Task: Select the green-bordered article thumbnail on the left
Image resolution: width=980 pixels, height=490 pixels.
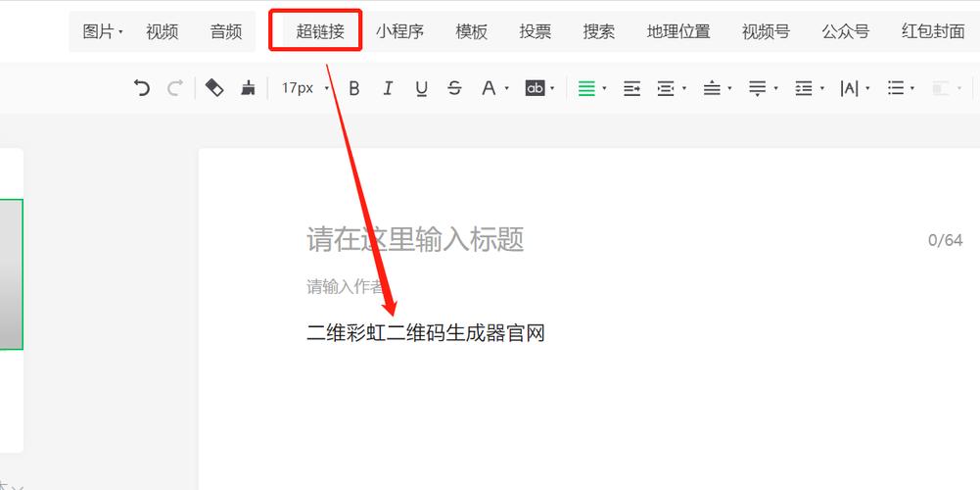Action: (11, 274)
